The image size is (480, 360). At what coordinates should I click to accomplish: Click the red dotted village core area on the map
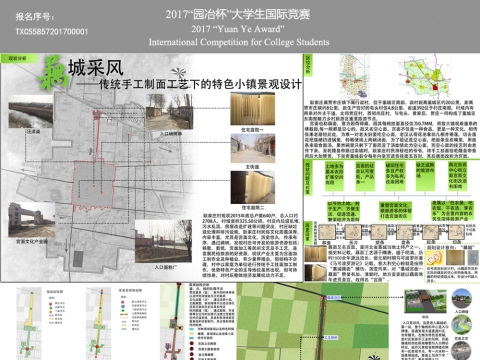[94, 185]
